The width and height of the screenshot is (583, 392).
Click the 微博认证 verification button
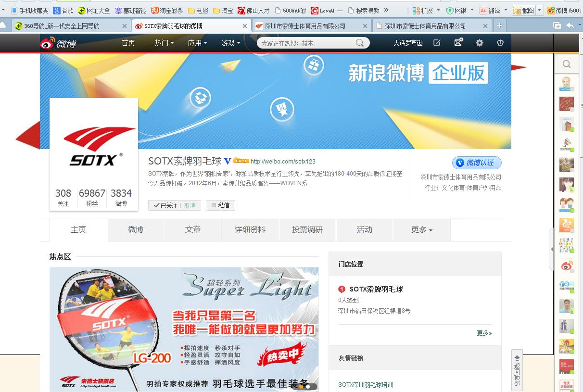tap(477, 163)
